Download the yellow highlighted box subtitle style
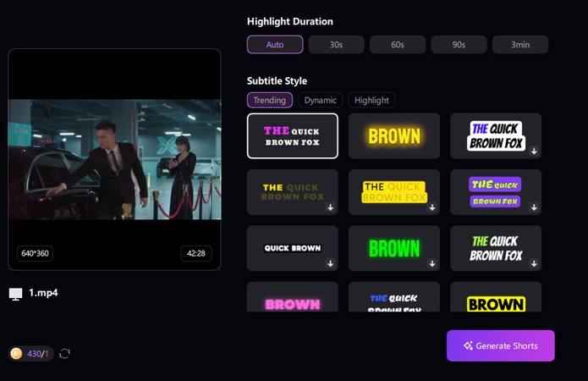Image resolution: width=588 pixels, height=381 pixels. (x=432, y=207)
